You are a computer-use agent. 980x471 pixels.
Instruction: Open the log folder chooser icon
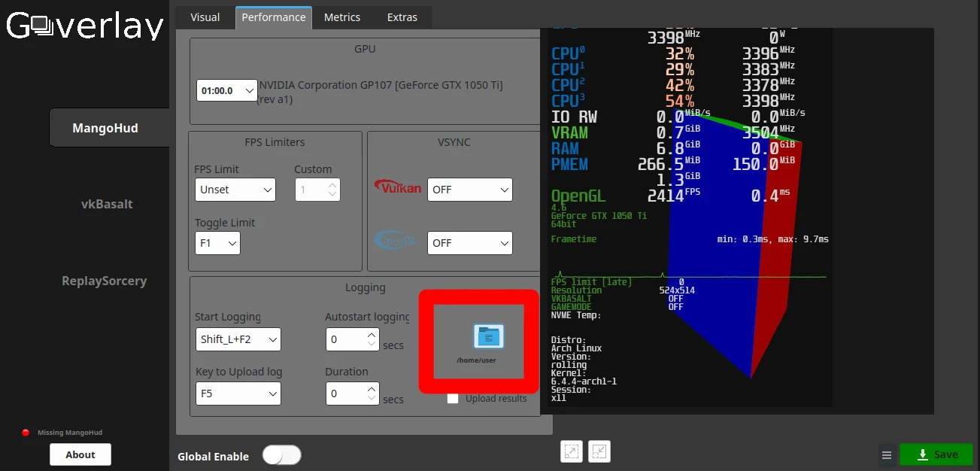tap(488, 336)
